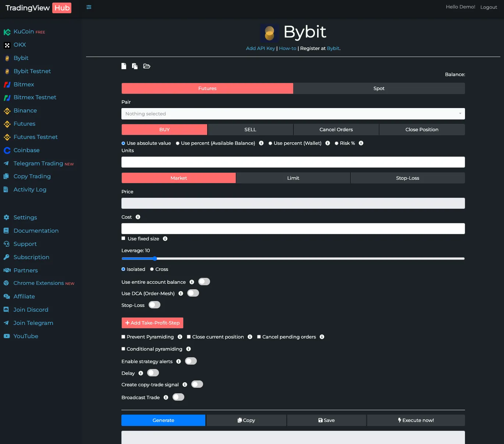Select the Cross margin radio button
Screen dimensions: 504x444
pyautogui.click(x=152, y=269)
